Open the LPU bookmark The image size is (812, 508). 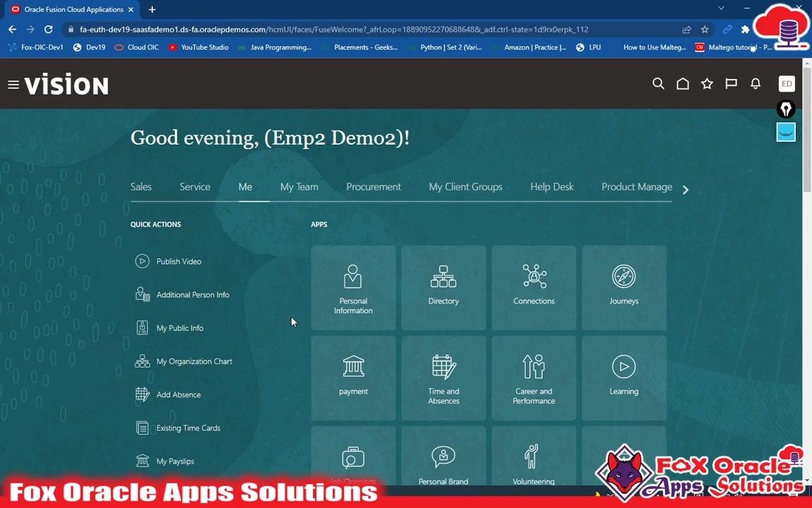click(589, 47)
